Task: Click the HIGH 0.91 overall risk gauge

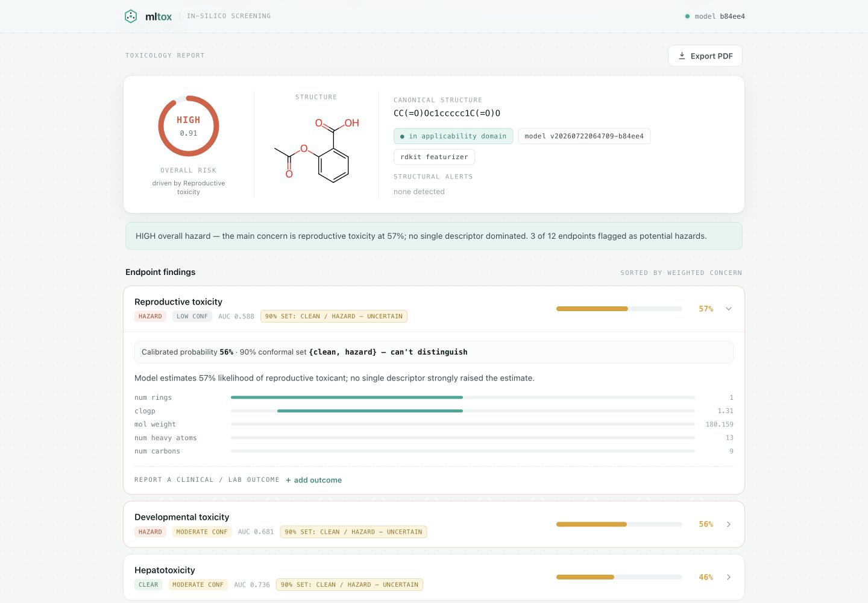Action: click(189, 126)
